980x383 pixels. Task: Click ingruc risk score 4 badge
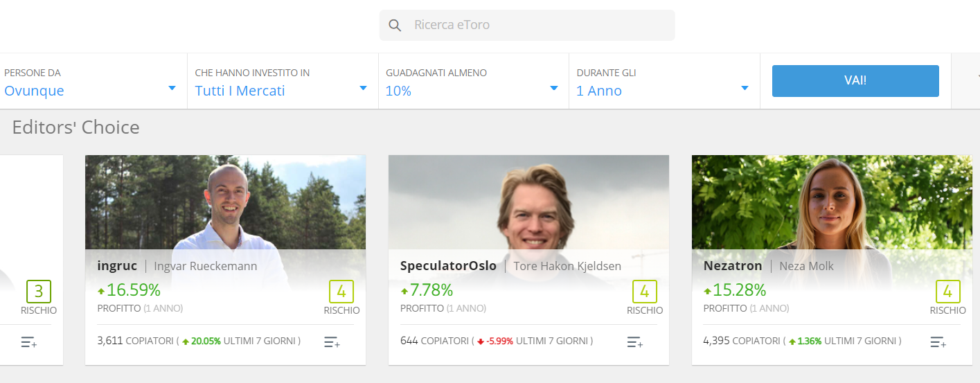[x=341, y=292]
